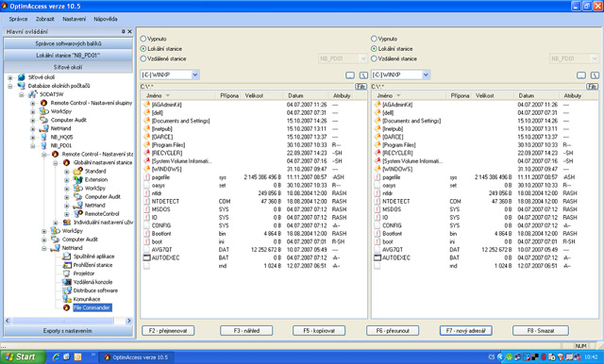Screen dimensions: 604x364
Task: Switch to OptimAccess taskbar button
Action: tap(136, 357)
